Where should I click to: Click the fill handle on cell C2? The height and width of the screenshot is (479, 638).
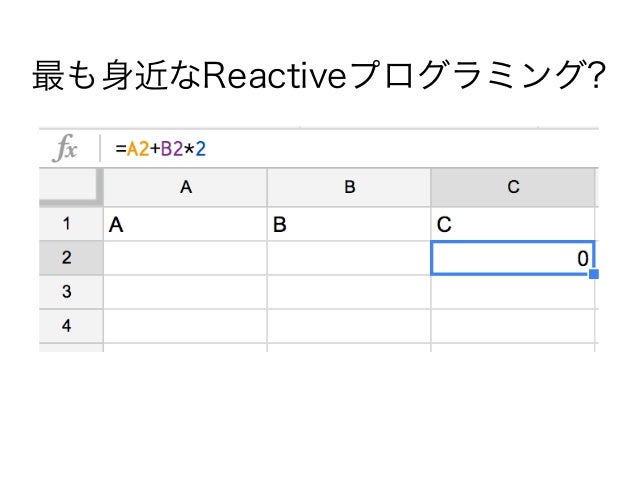pos(594,274)
